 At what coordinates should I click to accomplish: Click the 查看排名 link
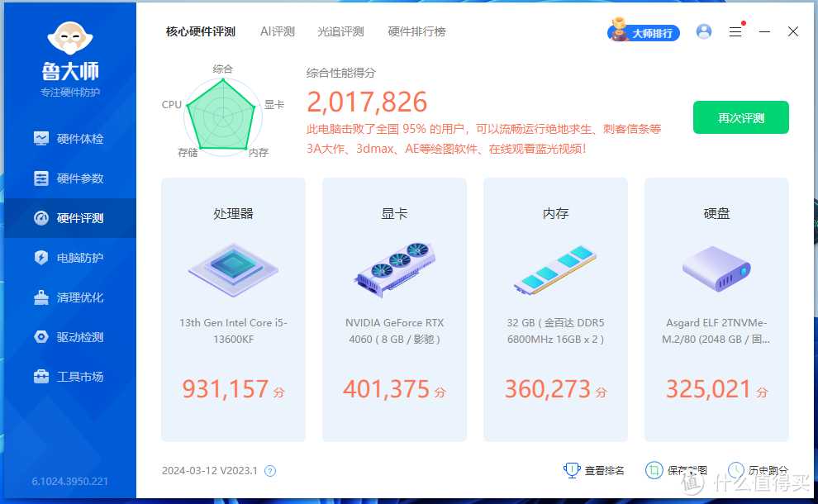594,471
